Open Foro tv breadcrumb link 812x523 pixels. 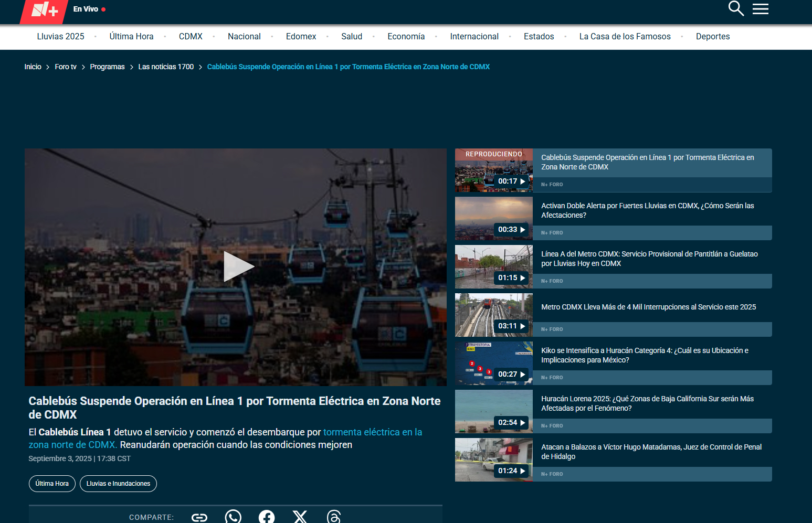point(66,67)
